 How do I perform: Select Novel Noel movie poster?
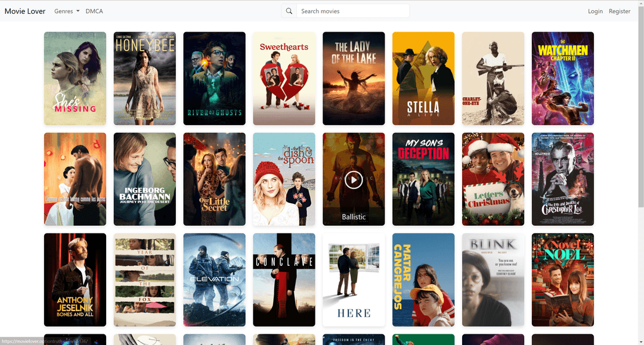pyautogui.click(x=563, y=280)
